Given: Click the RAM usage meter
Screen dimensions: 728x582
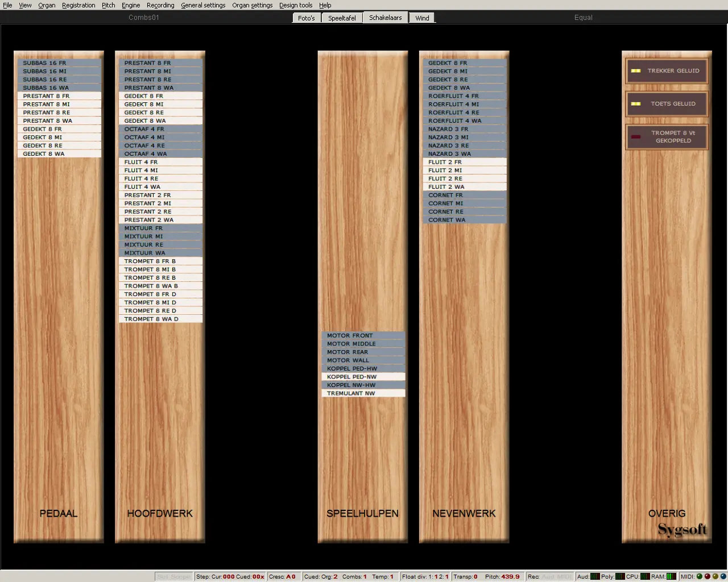Looking at the screenshot, I should [672, 576].
